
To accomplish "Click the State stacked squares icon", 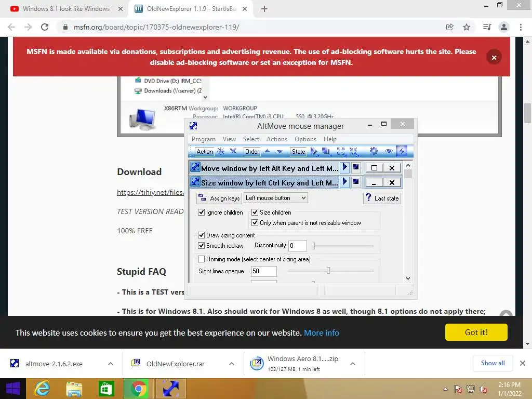I will [327, 151].
